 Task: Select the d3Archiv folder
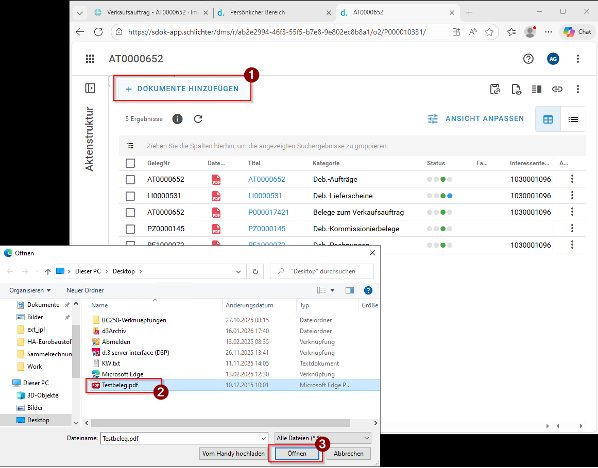[x=109, y=331]
